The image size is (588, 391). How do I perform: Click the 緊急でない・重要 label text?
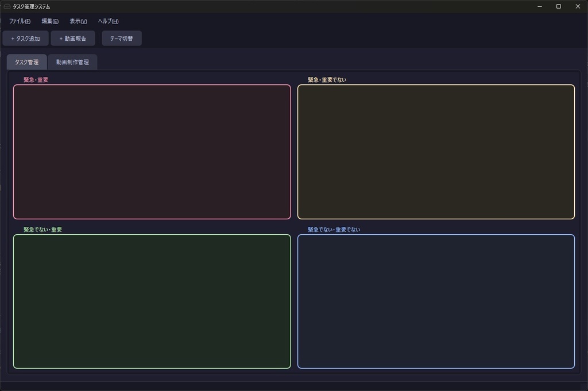[x=42, y=230]
